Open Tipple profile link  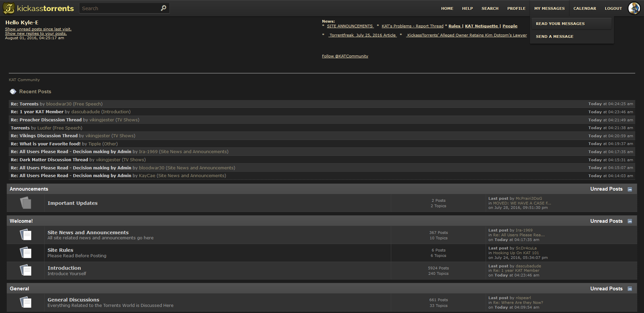95,144
